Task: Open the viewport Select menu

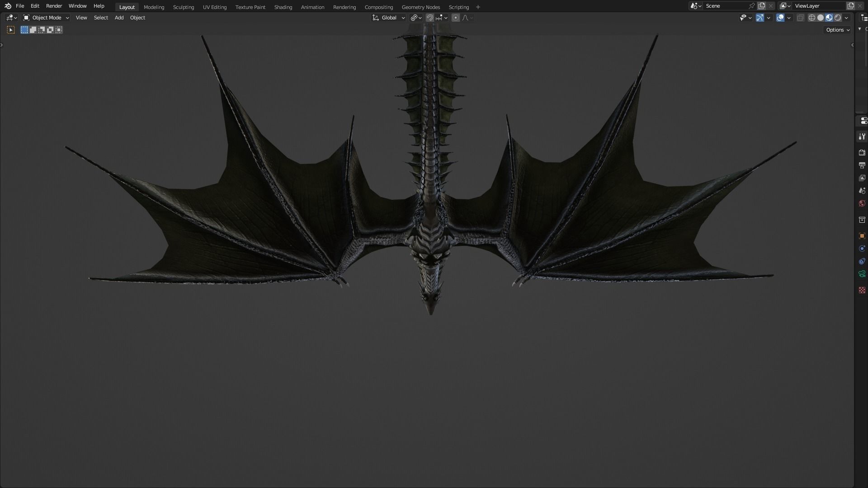Action: click(101, 18)
